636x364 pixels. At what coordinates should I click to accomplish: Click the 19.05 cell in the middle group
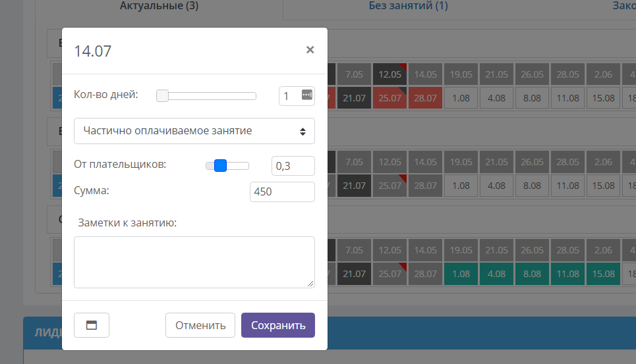[x=461, y=162]
